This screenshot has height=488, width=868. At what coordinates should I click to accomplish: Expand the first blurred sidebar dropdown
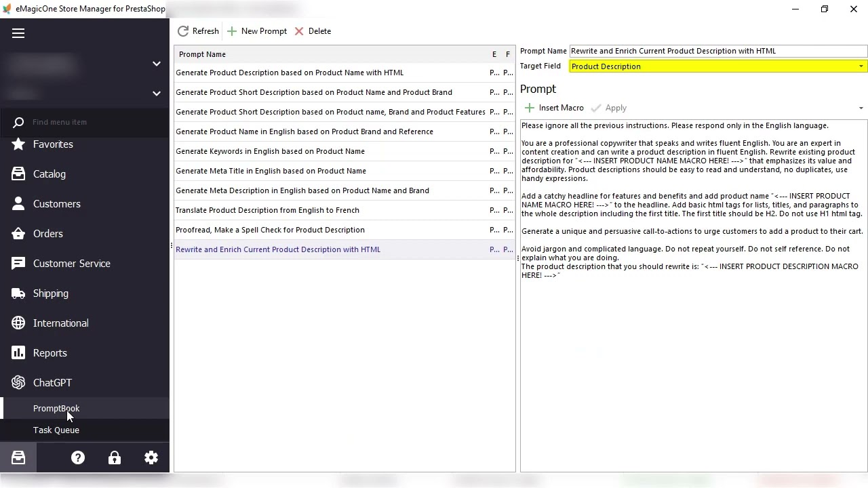click(157, 64)
